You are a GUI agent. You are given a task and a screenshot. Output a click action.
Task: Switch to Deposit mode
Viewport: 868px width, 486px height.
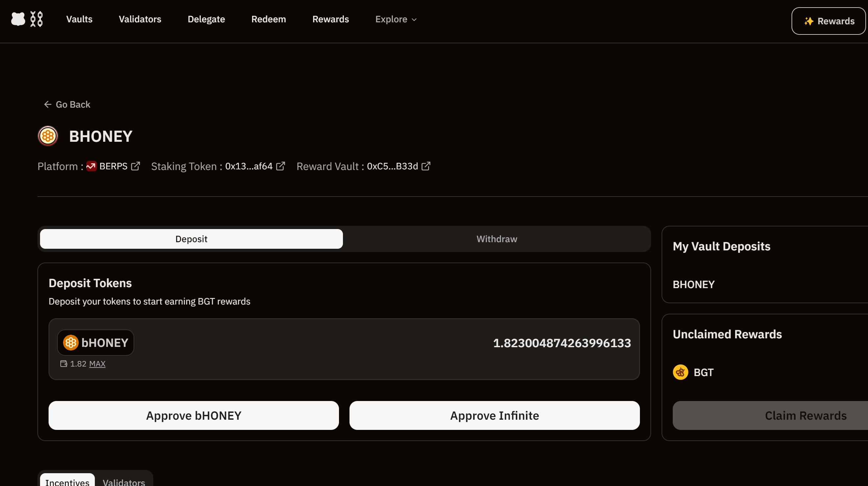pyautogui.click(x=191, y=239)
